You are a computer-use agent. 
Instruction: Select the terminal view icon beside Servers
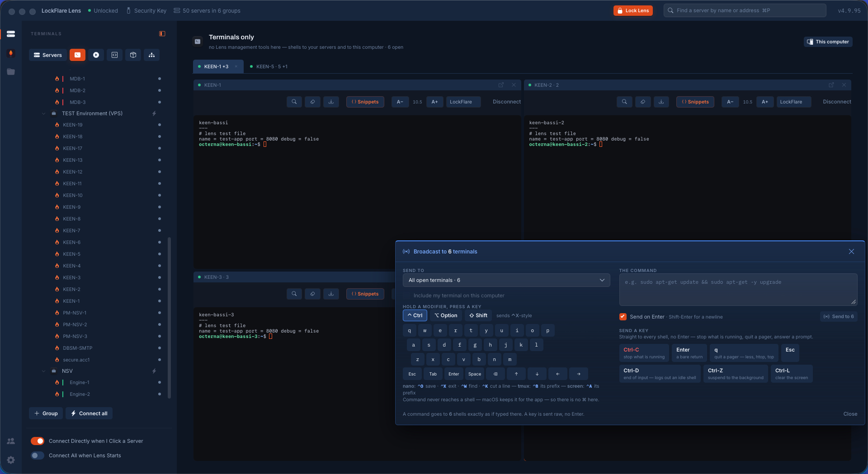click(78, 55)
